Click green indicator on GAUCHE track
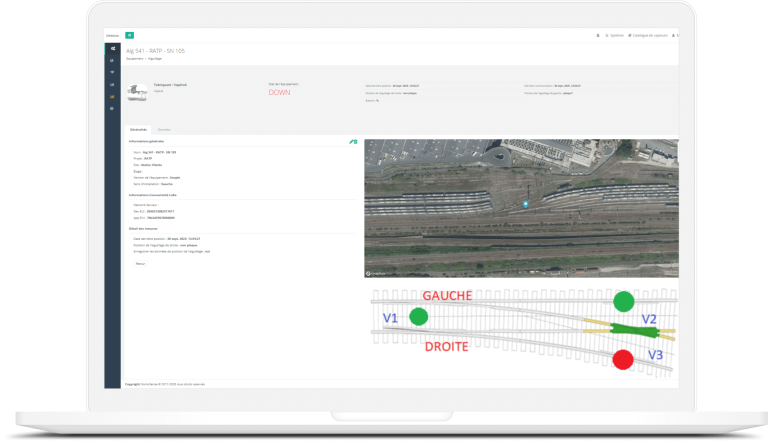The height and width of the screenshot is (441, 768). coord(624,301)
